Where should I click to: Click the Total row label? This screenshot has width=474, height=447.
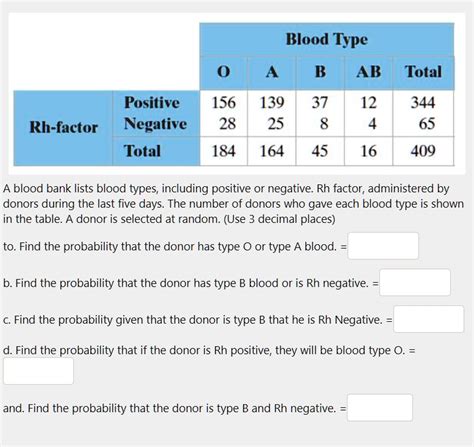[142, 151]
